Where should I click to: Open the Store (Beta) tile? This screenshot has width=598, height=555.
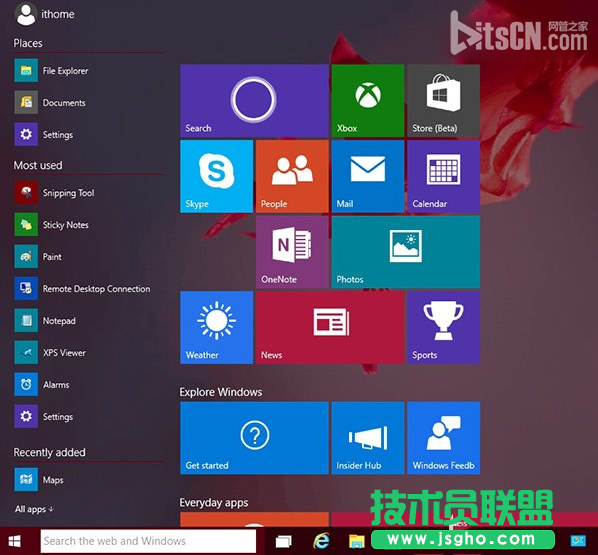[x=443, y=101]
